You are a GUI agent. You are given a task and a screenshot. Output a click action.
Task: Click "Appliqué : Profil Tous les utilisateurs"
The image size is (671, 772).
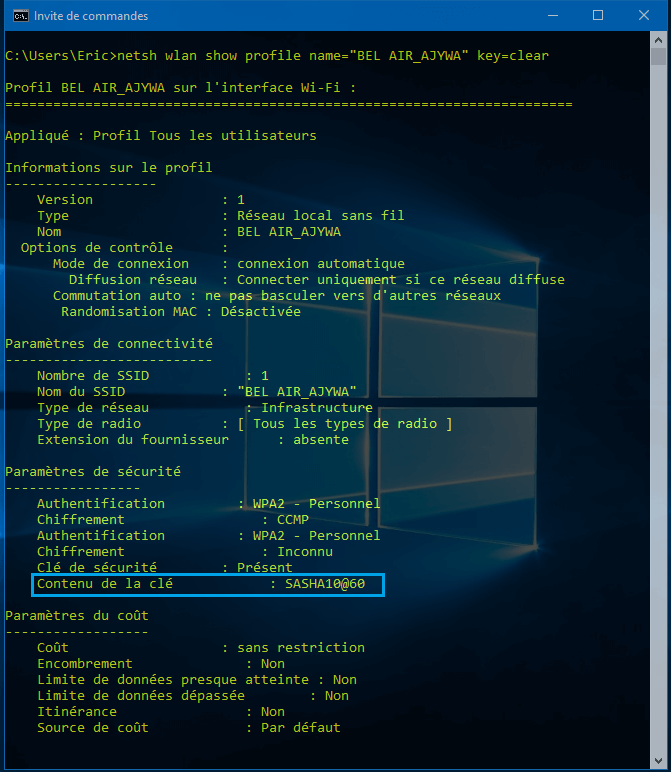[x=160, y=136]
